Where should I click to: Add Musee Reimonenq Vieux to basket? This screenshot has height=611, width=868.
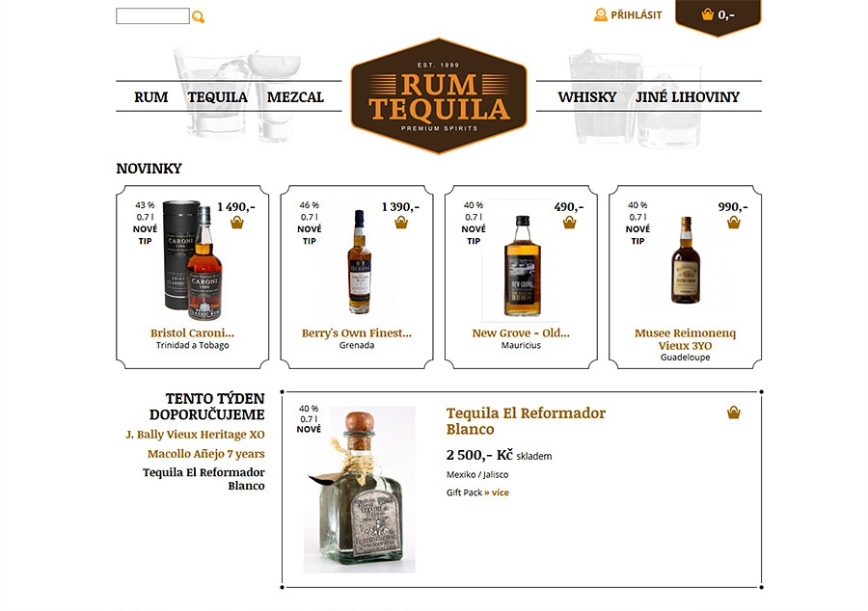[x=734, y=223]
